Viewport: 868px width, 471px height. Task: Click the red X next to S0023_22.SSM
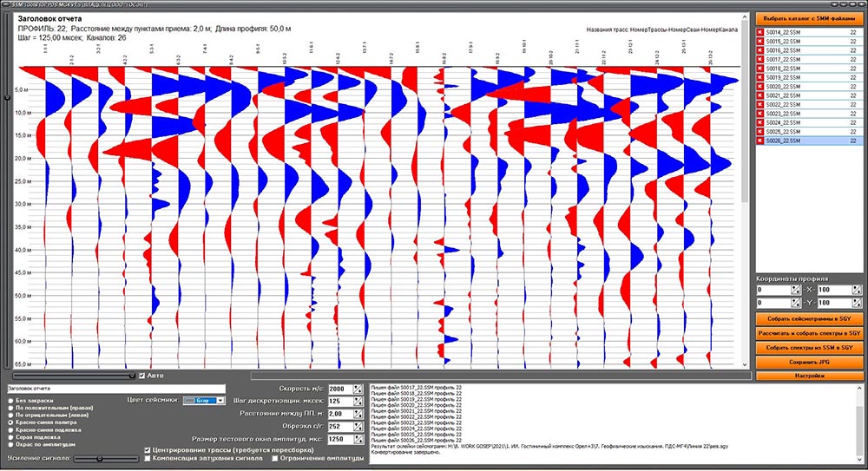pos(760,114)
